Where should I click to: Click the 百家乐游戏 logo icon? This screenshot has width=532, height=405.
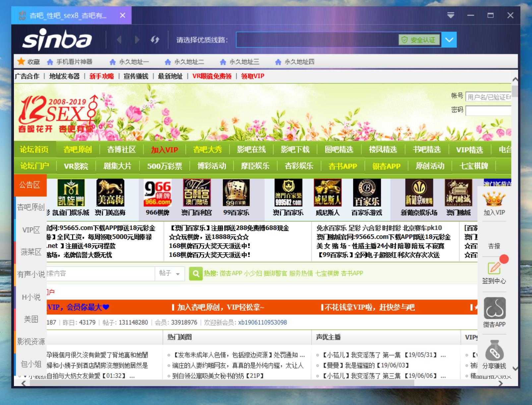[x=367, y=193]
